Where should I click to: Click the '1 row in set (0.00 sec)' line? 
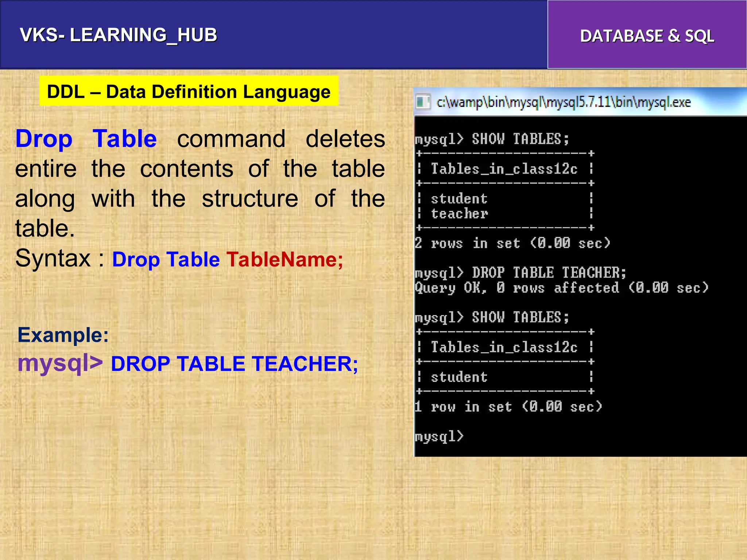point(508,407)
